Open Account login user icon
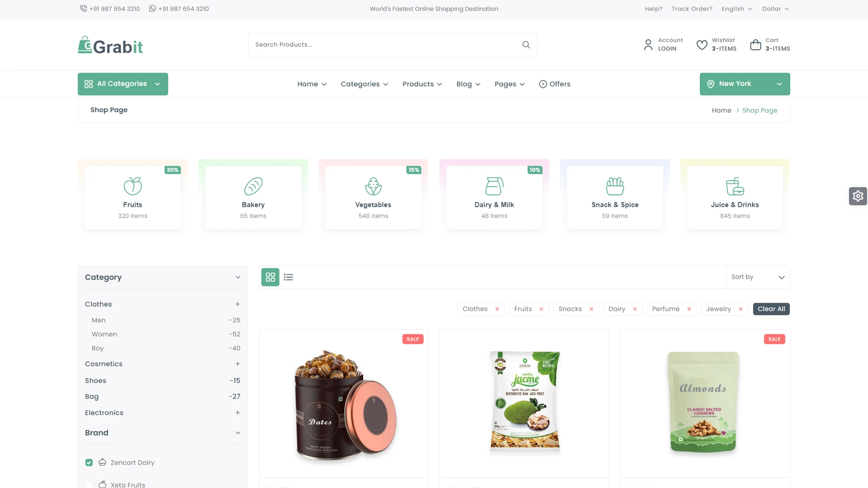This screenshot has width=868, height=488. [x=648, y=45]
